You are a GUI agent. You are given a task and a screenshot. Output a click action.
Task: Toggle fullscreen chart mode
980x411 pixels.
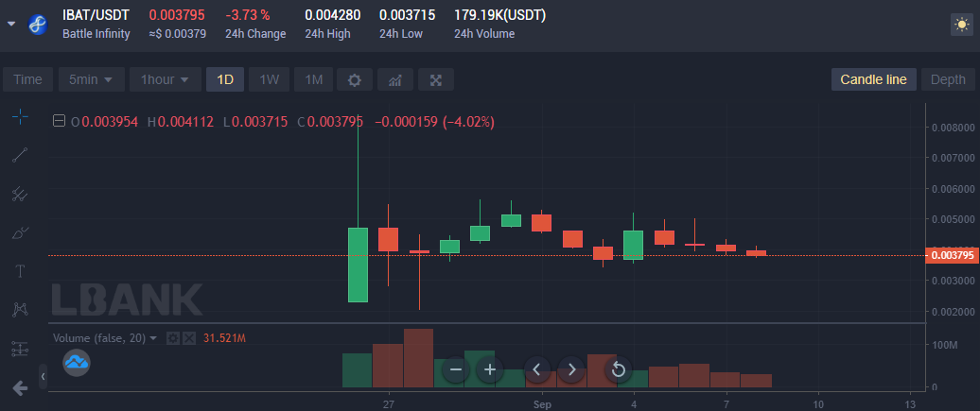[436, 80]
